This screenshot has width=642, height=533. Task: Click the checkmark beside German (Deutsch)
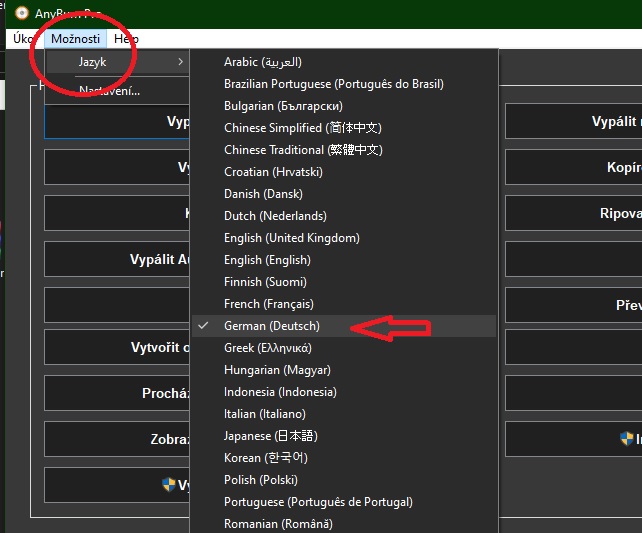[x=204, y=326]
